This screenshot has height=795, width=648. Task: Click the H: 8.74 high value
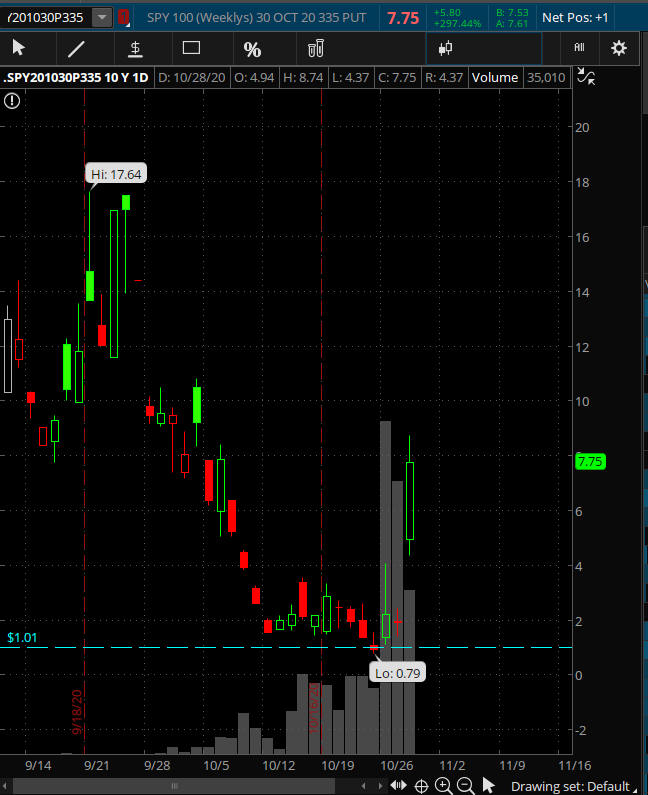pyautogui.click(x=303, y=78)
